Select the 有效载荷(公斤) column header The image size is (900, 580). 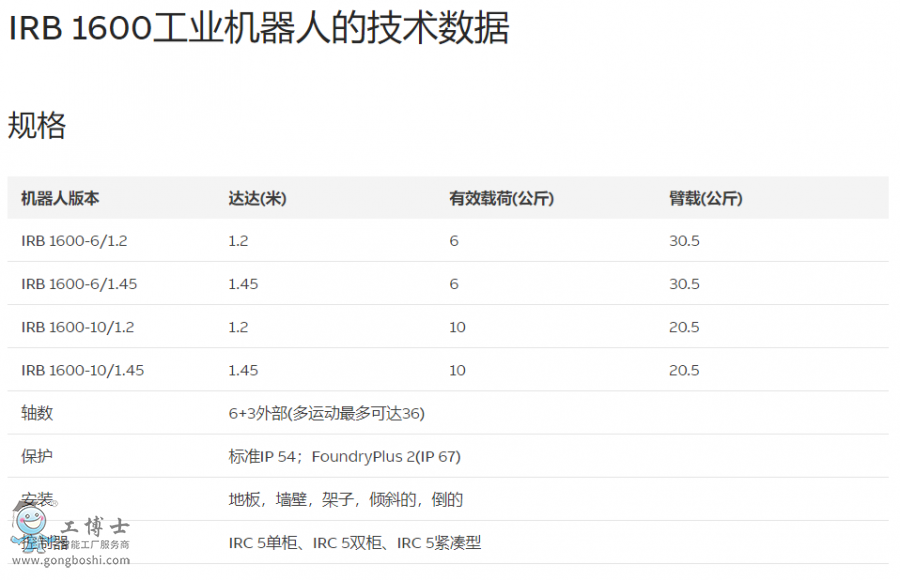tap(501, 198)
